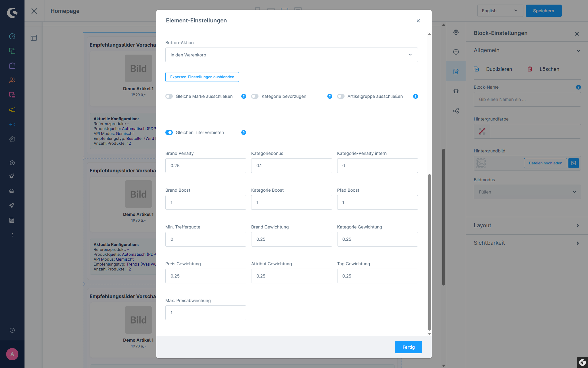Open the layout assignment panel icon

(34, 38)
